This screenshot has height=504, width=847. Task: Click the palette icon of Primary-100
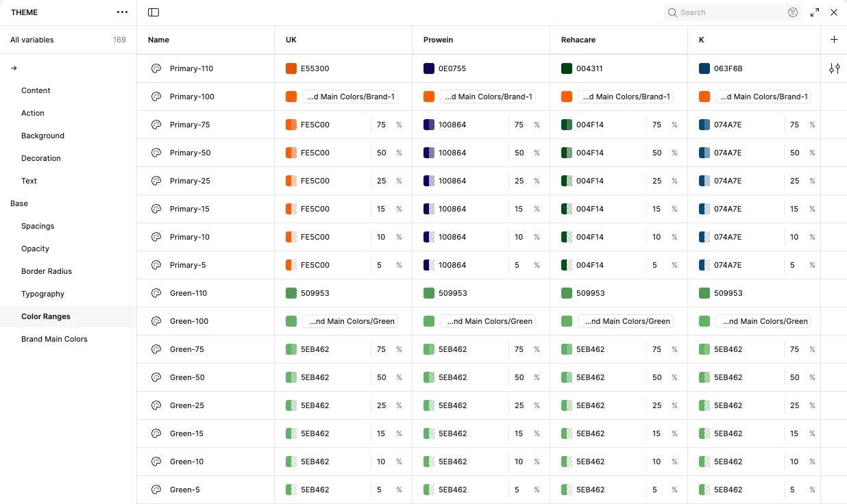[156, 97]
